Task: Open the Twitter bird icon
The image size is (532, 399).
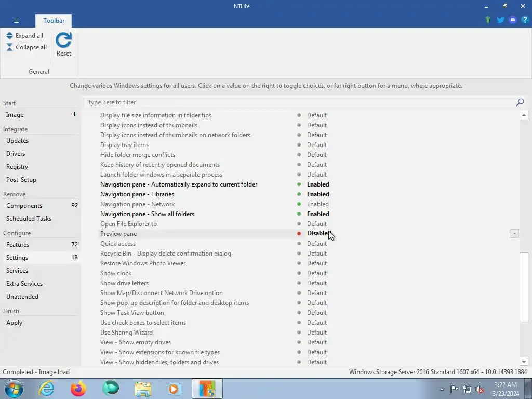Action: 500,20
